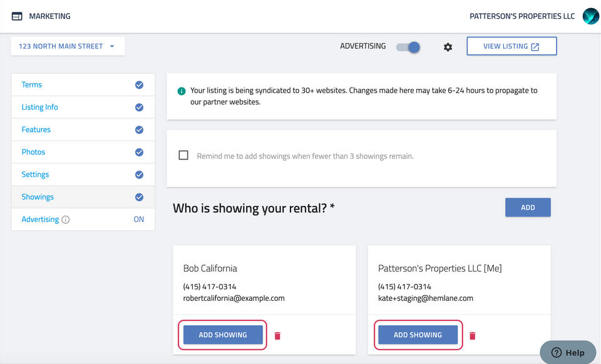Click the email robertcalifornia@example.com
The image size is (601, 364).
(x=234, y=298)
